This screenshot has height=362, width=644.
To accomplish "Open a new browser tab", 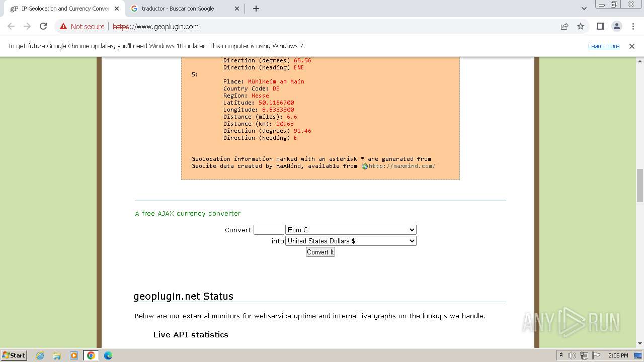I will (256, 9).
